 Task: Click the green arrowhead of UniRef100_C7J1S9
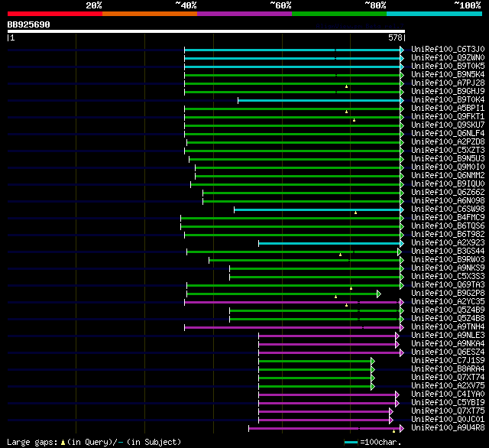(373, 362)
